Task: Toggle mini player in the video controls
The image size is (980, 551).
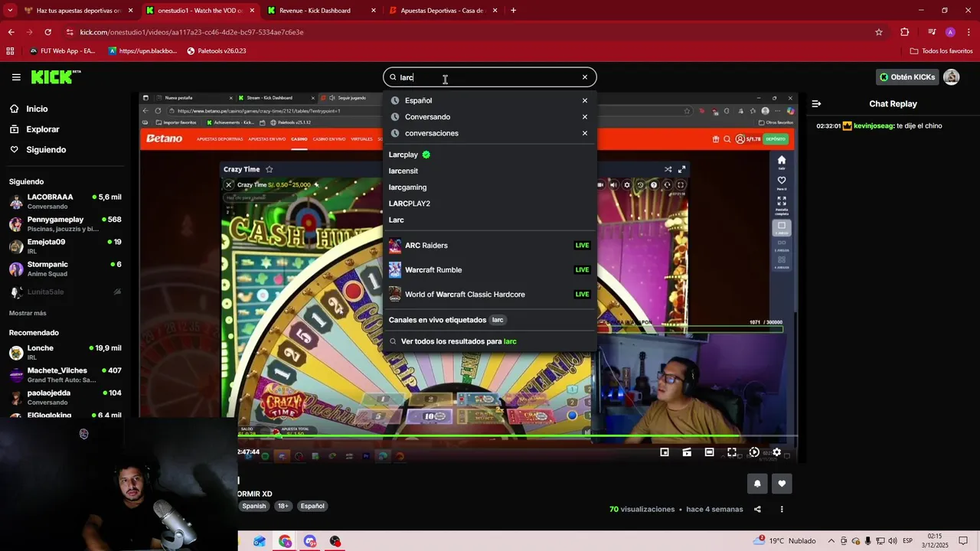Action: click(x=665, y=452)
